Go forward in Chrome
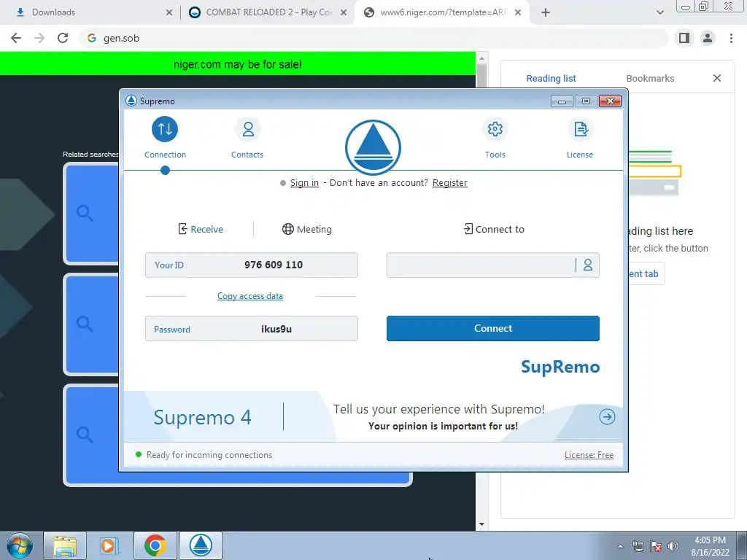Screen dimensions: 747x560 point(39,38)
